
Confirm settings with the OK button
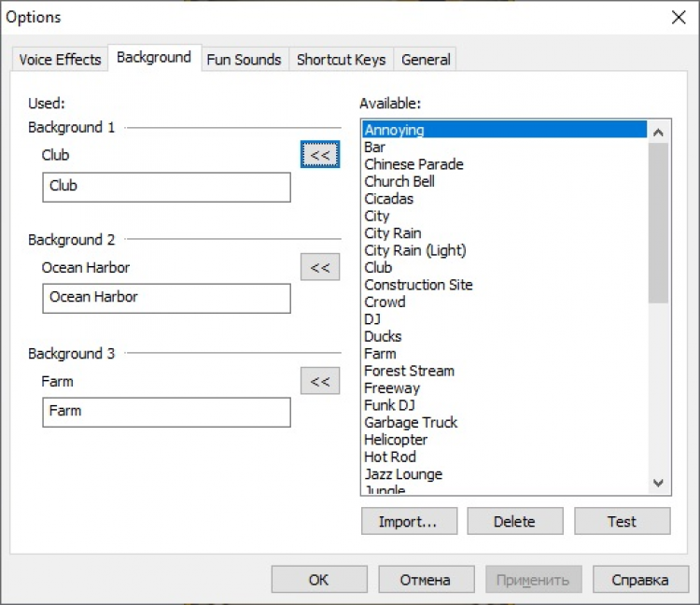point(318,580)
